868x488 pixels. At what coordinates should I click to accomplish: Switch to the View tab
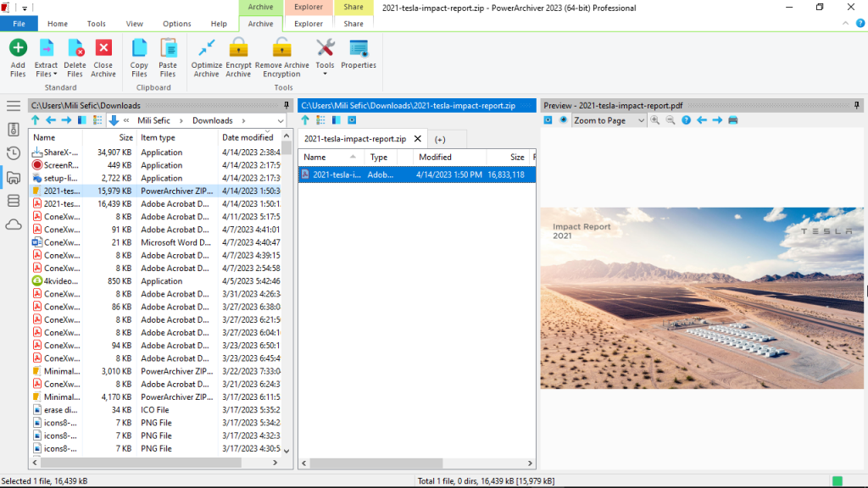point(135,24)
